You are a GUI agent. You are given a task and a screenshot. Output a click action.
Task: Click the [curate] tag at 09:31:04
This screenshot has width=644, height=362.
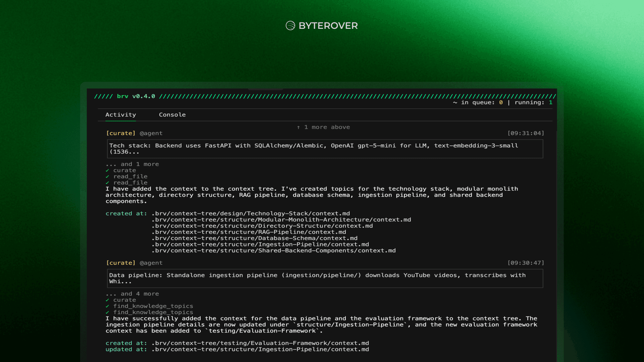pos(120,133)
